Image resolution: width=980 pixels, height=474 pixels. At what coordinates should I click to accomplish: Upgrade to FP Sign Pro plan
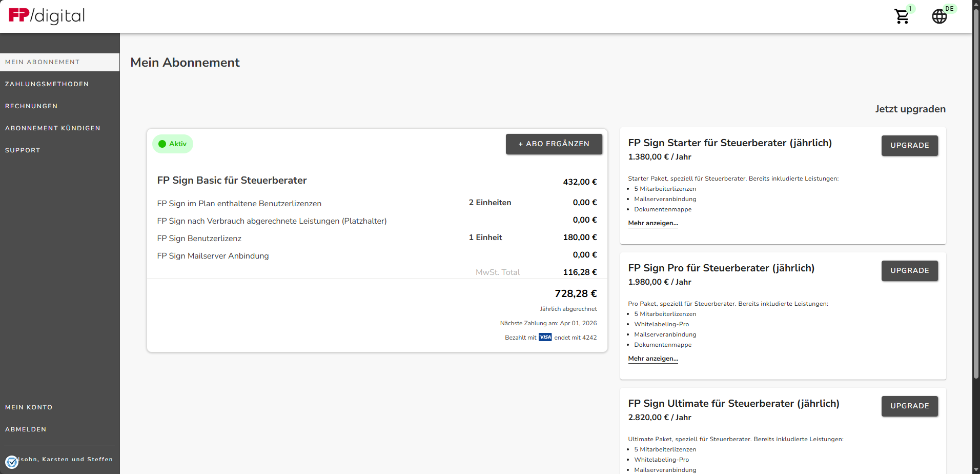click(909, 271)
